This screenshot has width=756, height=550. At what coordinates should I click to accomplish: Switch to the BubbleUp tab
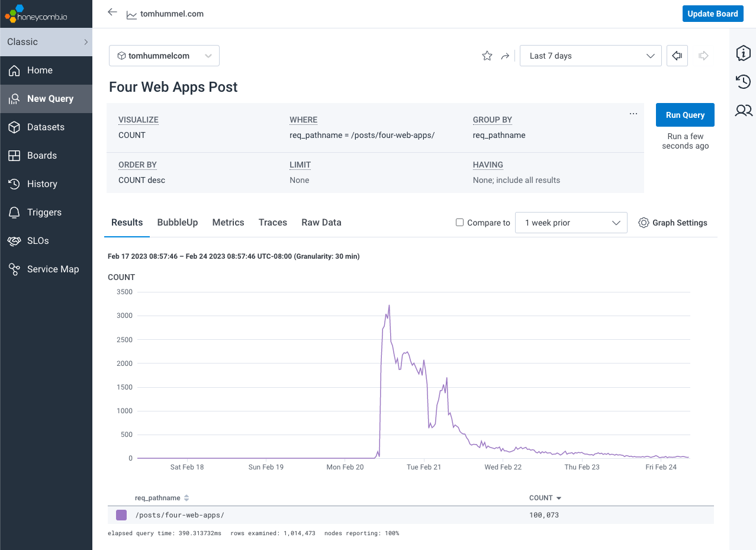178,223
